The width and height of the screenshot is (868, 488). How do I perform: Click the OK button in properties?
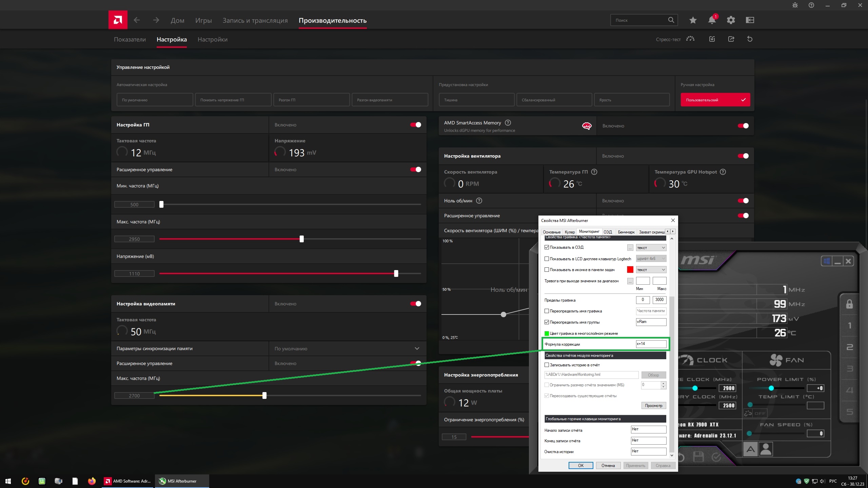click(x=580, y=466)
